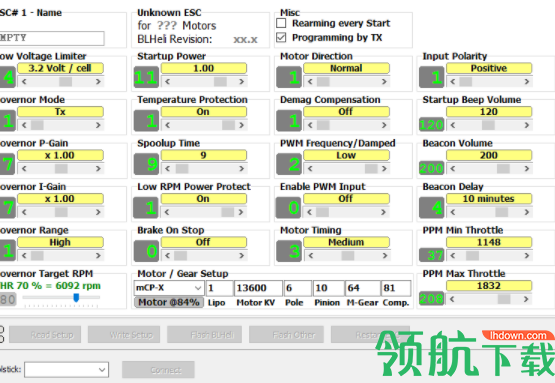Increase Startup Power with right arrow
The image size is (555, 383).
point(241,82)
